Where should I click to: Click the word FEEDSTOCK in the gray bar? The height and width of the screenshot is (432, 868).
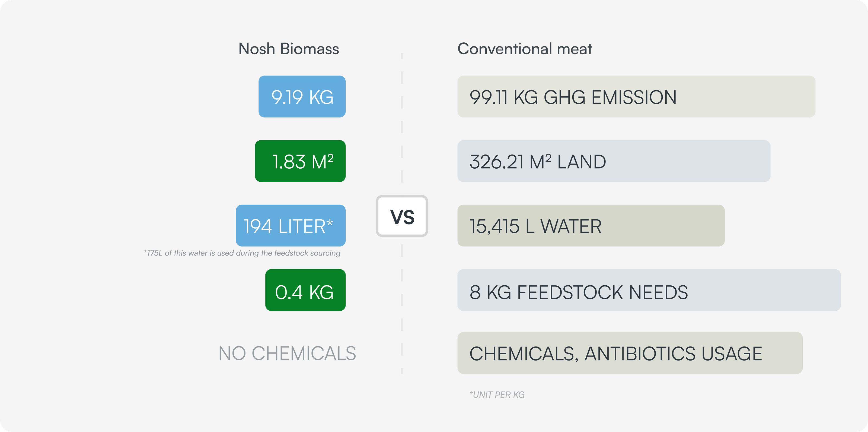tap(570, 292)
